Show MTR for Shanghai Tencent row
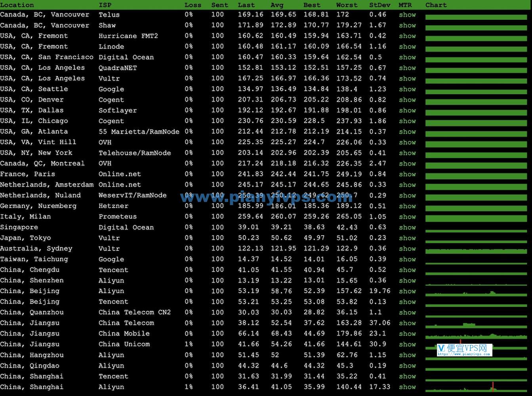The width and height of the screenshot is (532, 396). (x=407, y=377)
